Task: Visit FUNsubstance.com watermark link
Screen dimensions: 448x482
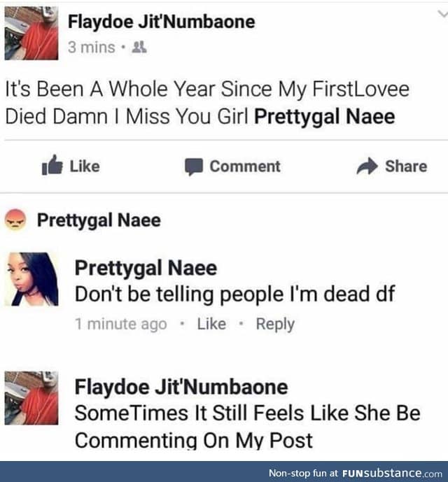Action: (x=392, y=473)
